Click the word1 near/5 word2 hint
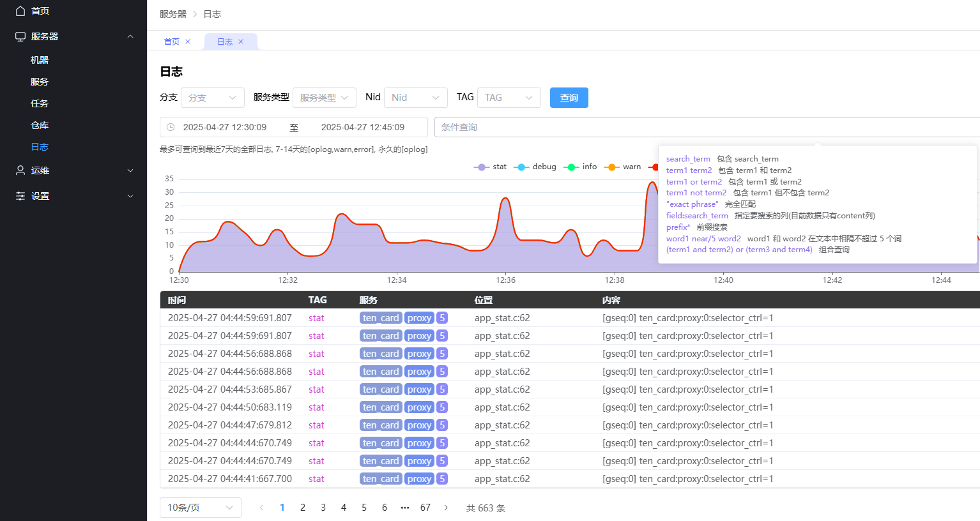This screenshot has height=521, width=980. (x=703, y=239)
